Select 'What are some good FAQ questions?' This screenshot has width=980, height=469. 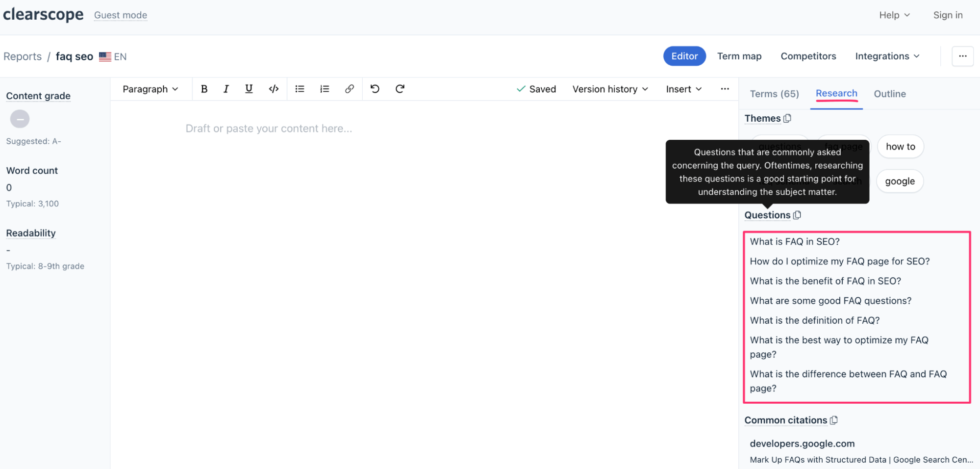(830, 300)
